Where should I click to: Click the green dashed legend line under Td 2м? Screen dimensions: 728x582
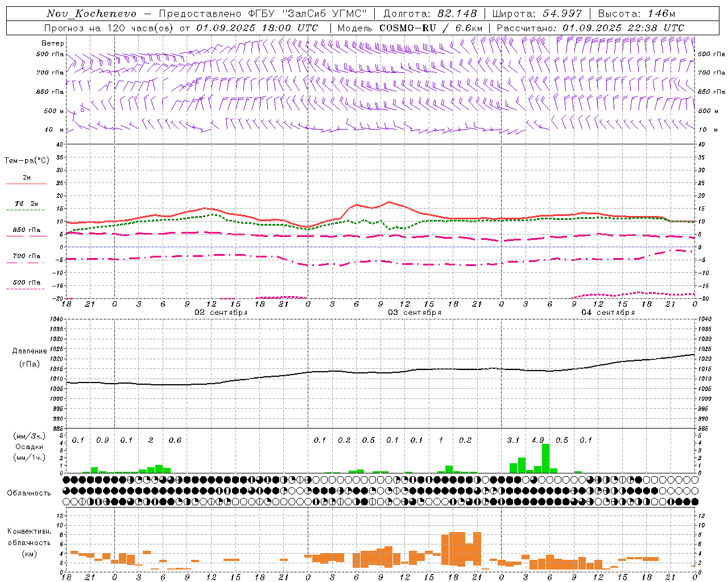(26, 210)
